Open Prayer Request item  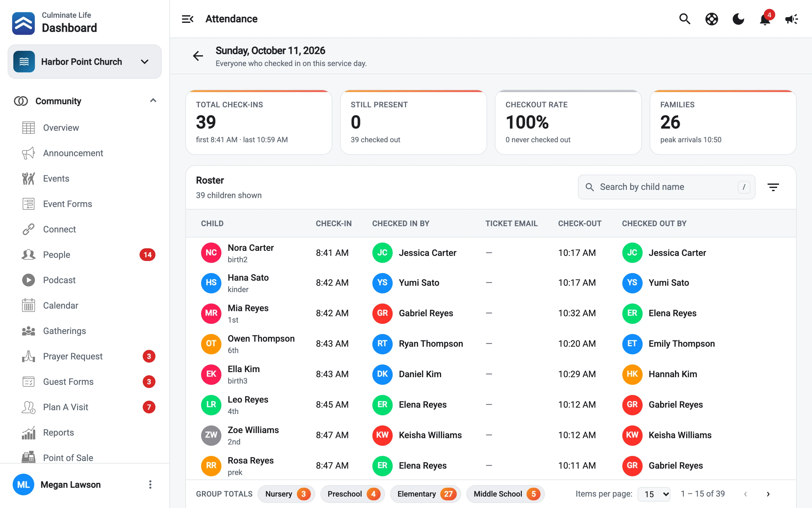85,356
